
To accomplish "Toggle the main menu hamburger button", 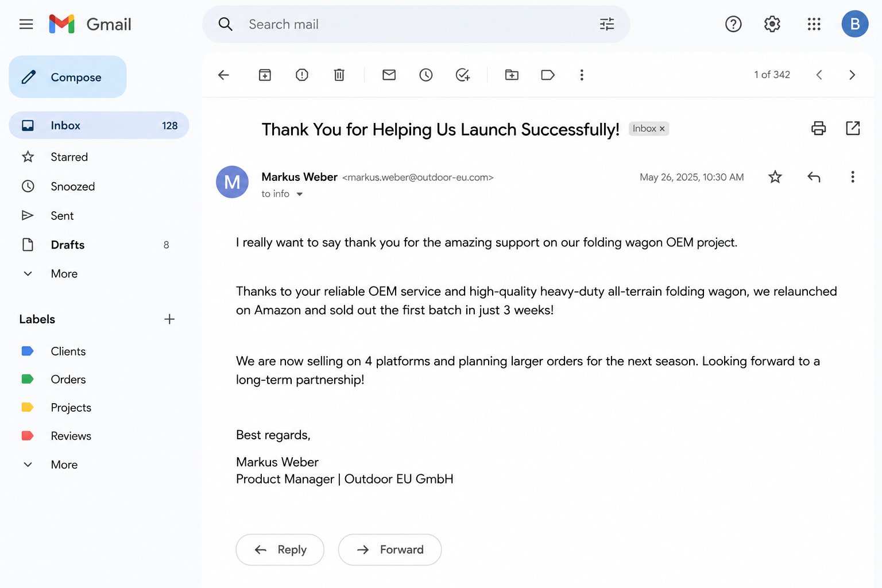I will (26, 24).
